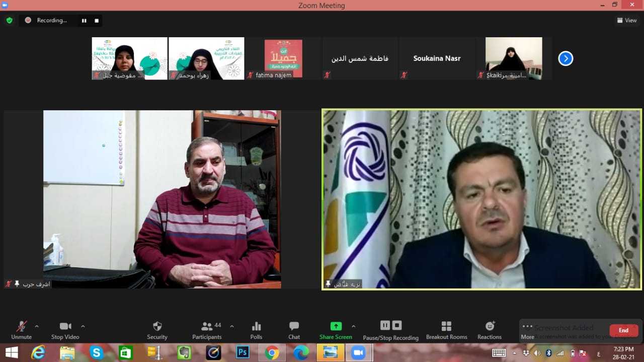
Task: Pause the recording in top indicator
Action: point(84,21)
